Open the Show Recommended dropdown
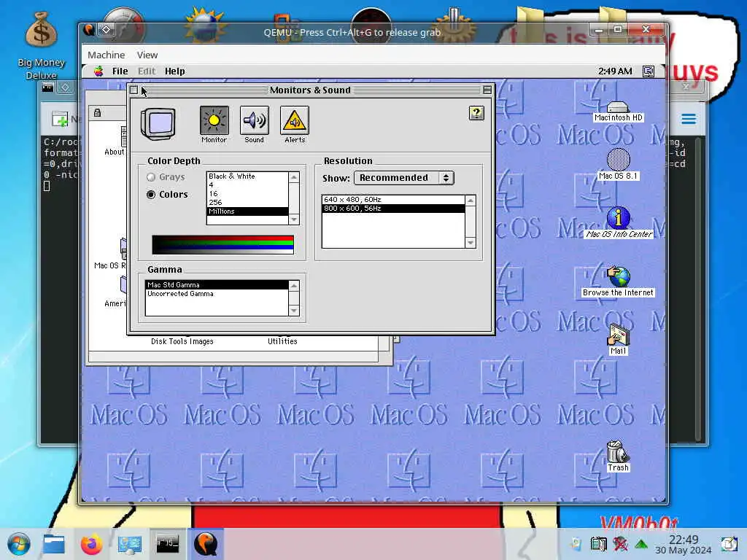Screen dimensions: 747x560 click(404, 178)
